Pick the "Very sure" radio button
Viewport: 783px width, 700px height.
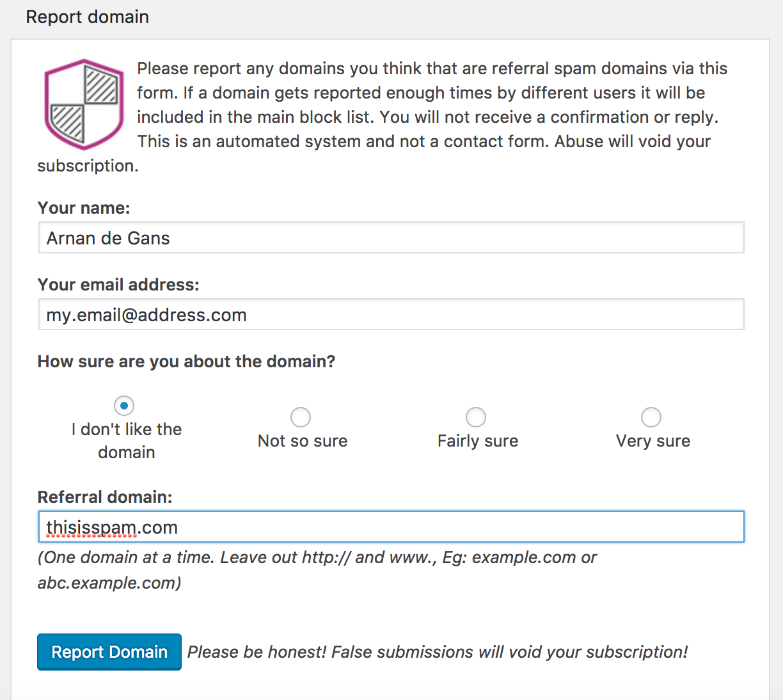651,417
